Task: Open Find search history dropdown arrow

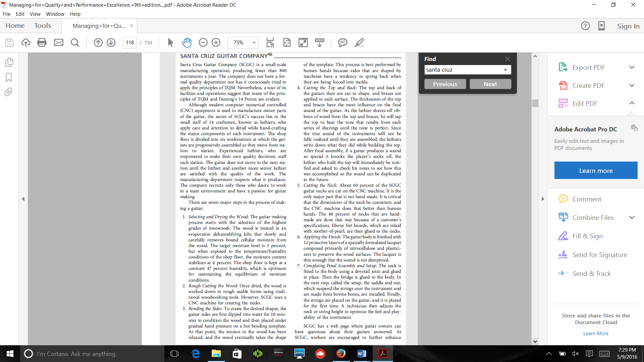Action: (x=505, y=70)
